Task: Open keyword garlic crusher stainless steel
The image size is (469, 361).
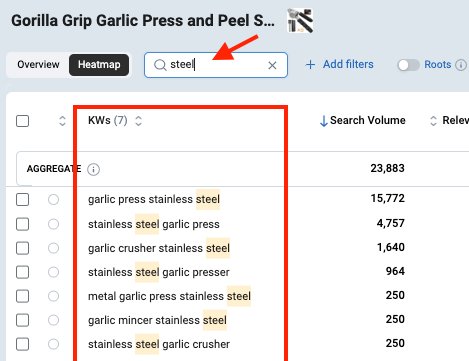Action: (x=159, y=248)
